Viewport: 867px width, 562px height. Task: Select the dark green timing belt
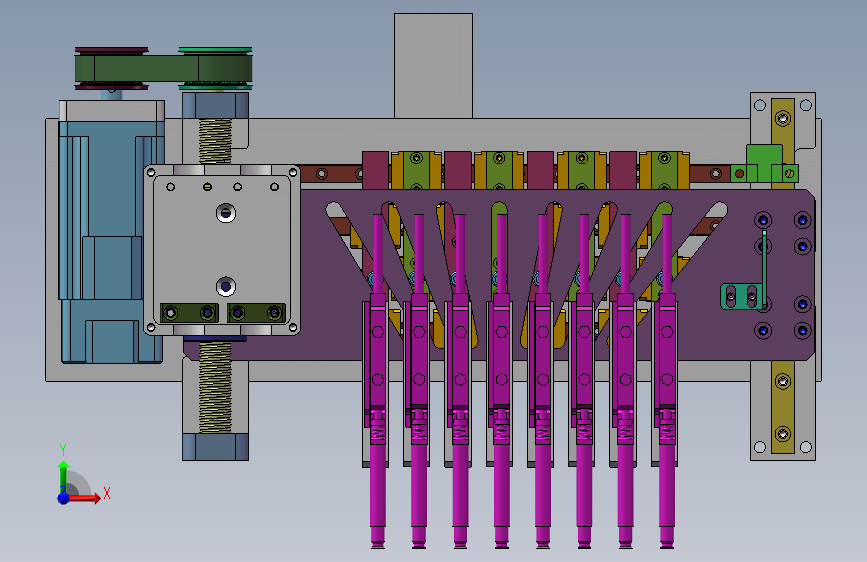point(164,68)
